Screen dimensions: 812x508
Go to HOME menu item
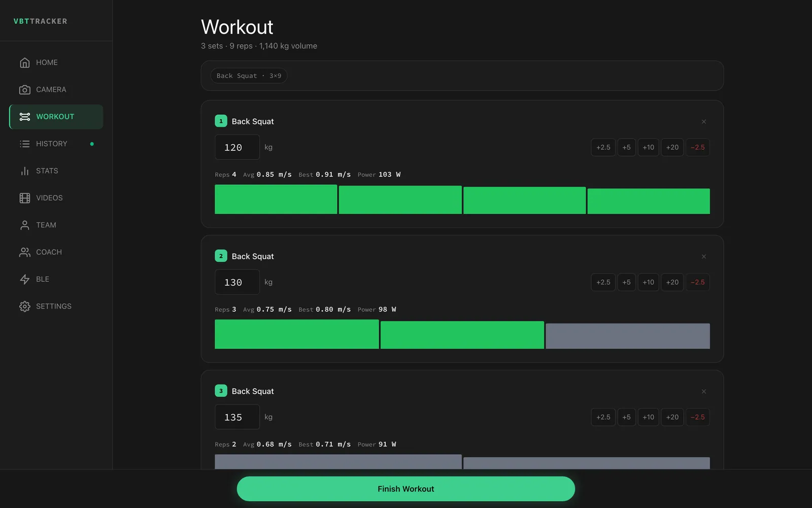tap(56, 62)
